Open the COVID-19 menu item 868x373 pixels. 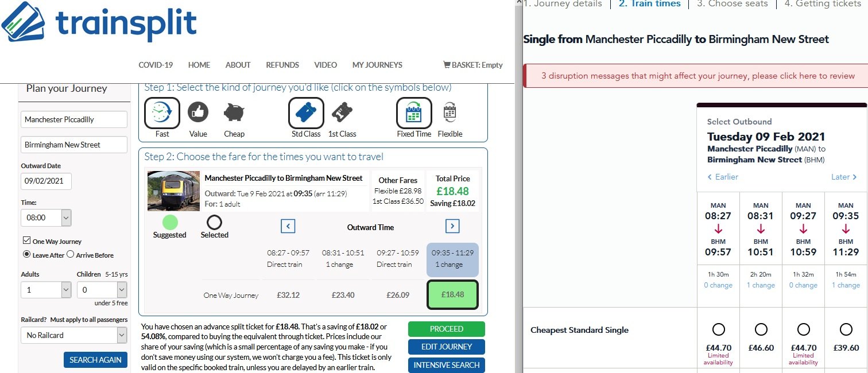click(x=156, y=65)
